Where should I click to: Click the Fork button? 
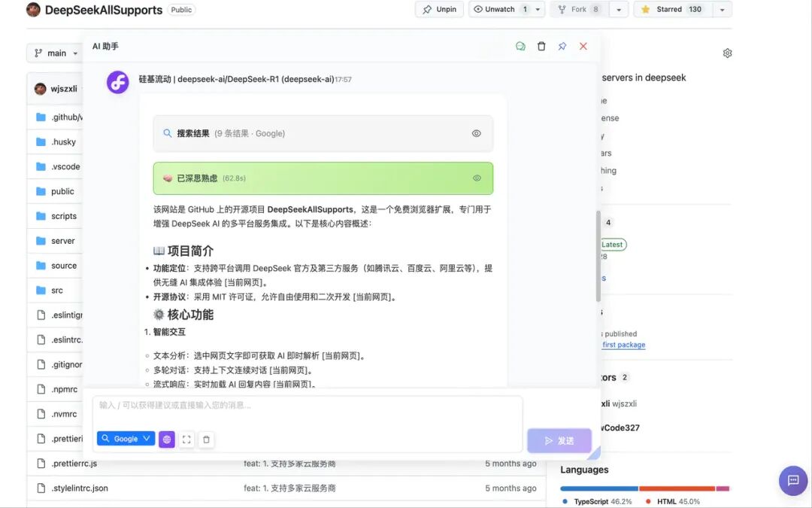(x=580, y=9)
